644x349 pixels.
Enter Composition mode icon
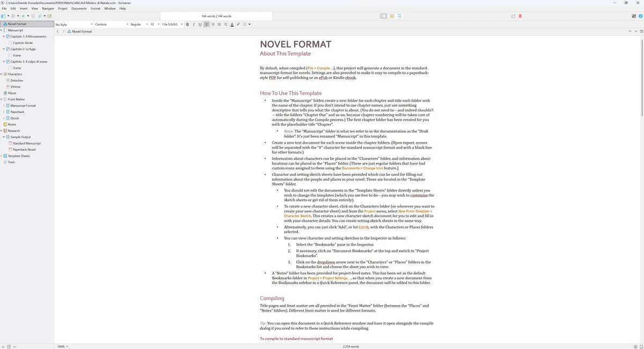(x=634, y=16)
